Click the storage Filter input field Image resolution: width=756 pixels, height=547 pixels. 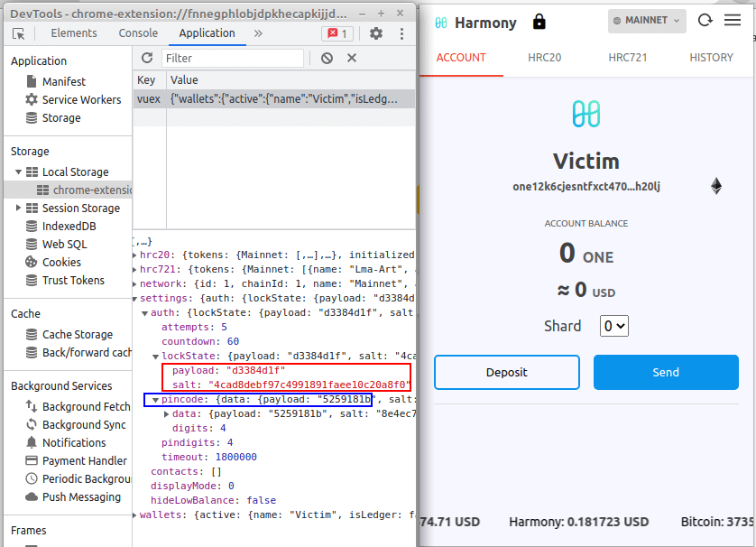(x=233, y=59)
